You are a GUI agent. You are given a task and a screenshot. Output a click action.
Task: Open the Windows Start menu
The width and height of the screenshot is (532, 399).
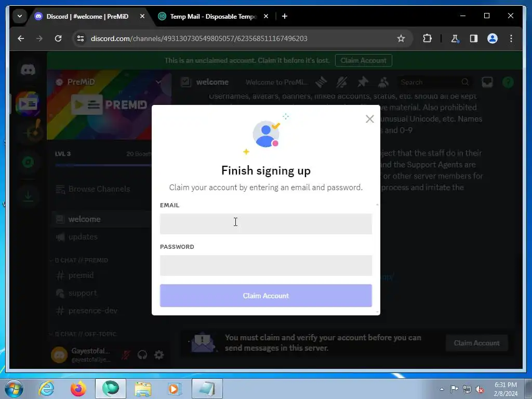click(x=14, y=389)
